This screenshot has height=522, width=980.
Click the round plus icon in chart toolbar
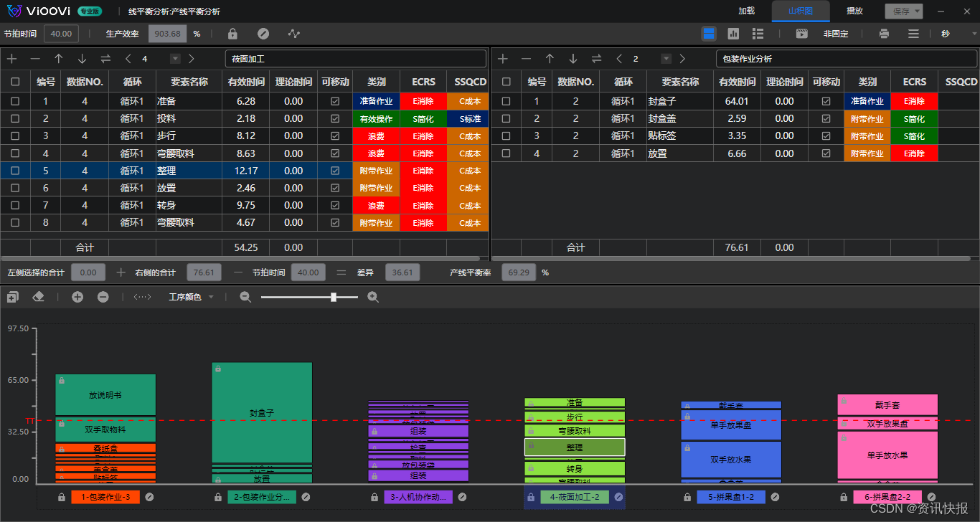click(77, 297)
